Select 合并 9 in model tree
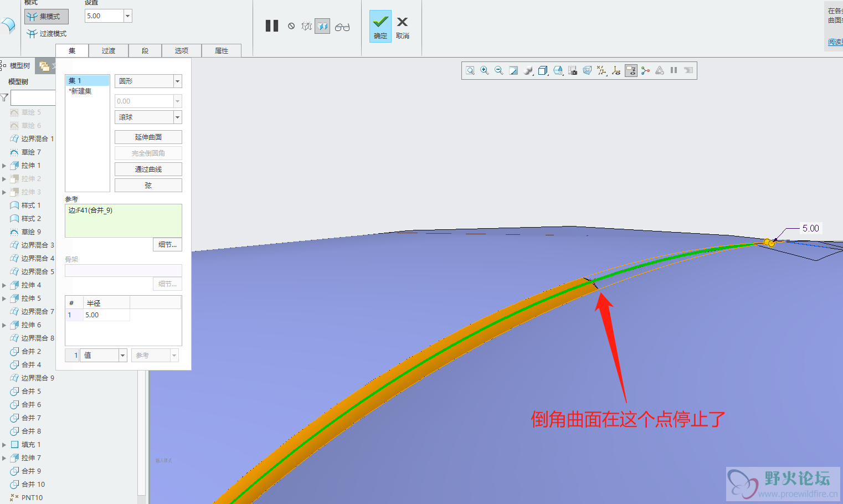The image size is (843, 504). click(x=25, y=471)
